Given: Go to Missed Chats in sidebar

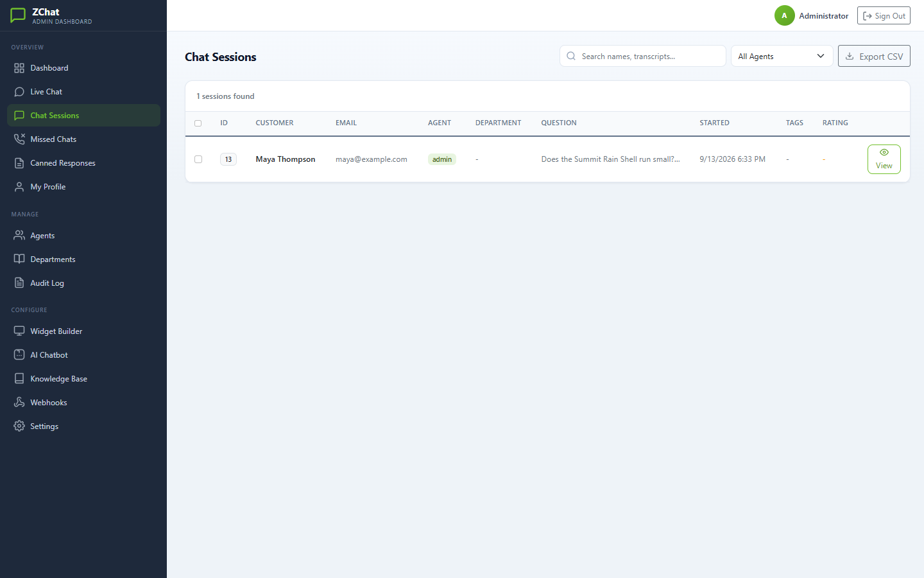Looking at the screenshot, I should 83,139.
